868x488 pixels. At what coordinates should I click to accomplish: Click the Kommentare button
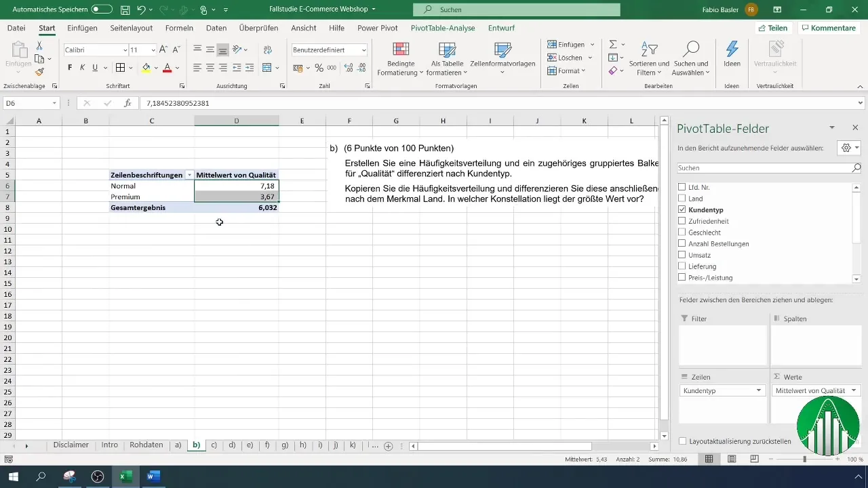click(x=829, y=28)
